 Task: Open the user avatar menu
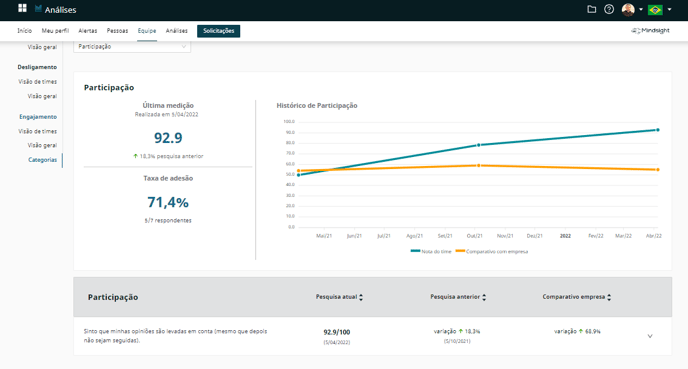[x=628, y=9]
